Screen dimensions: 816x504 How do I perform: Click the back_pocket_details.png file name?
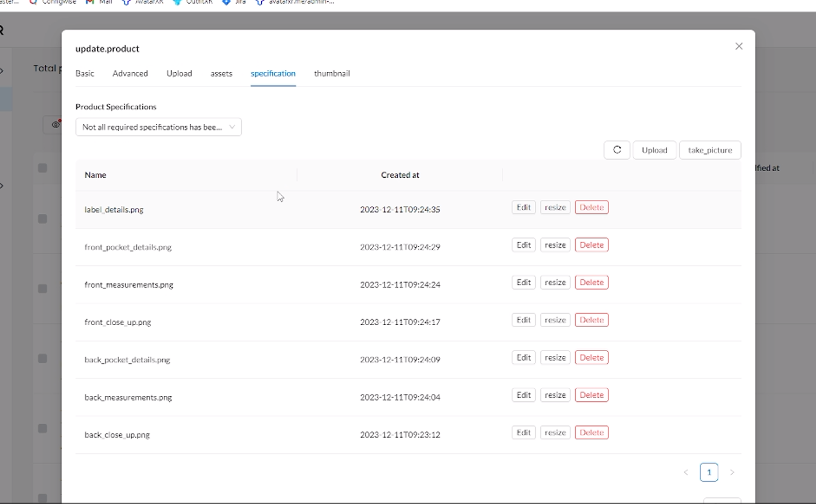128,360
